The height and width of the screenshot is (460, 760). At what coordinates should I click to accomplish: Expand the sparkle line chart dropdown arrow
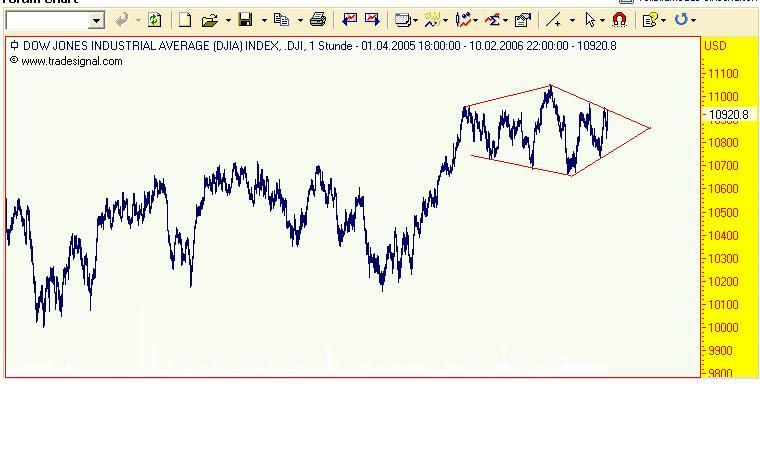coord(445,20)
